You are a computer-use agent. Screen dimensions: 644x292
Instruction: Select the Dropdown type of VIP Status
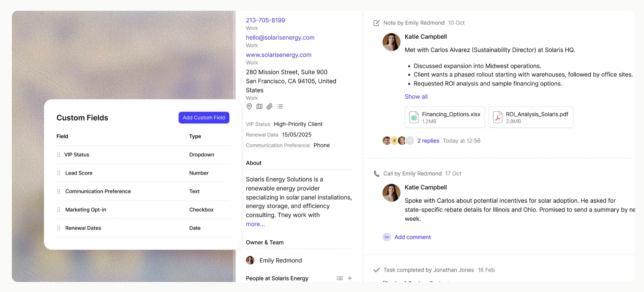(201, 155)
